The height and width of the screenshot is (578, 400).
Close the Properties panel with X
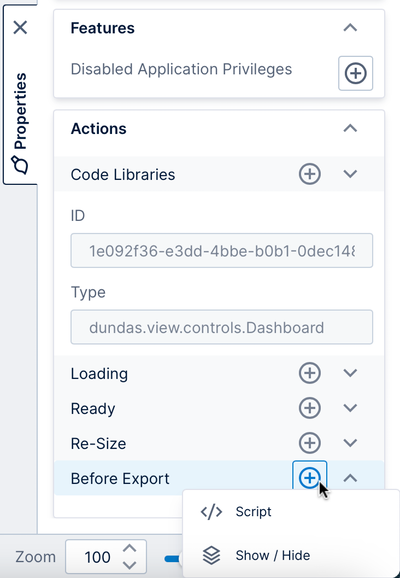click(x=20, y=27)
